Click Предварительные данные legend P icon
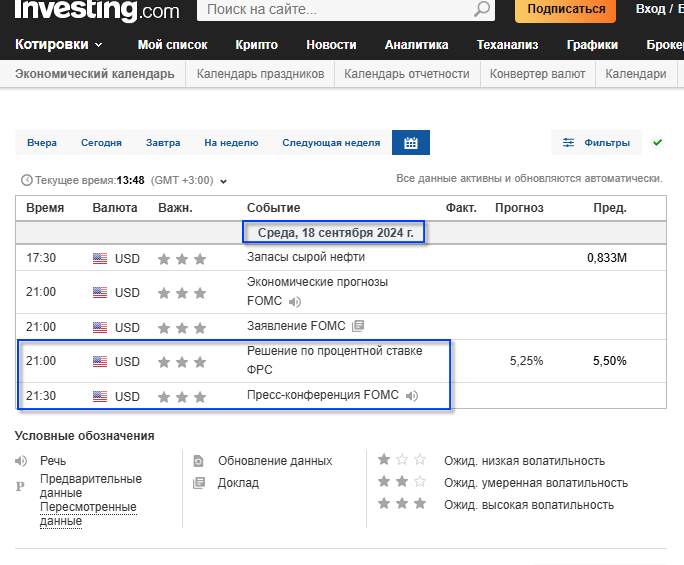 (20, 486)
